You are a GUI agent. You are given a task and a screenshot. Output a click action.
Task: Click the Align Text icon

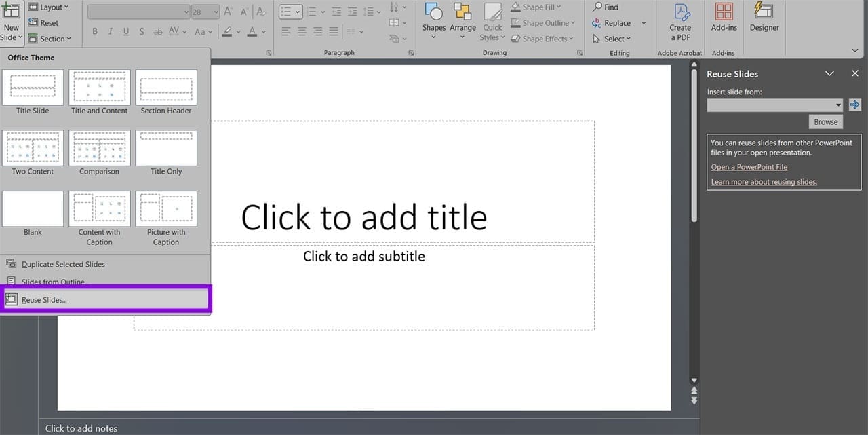pyautogui.click(x=395, y=22)
